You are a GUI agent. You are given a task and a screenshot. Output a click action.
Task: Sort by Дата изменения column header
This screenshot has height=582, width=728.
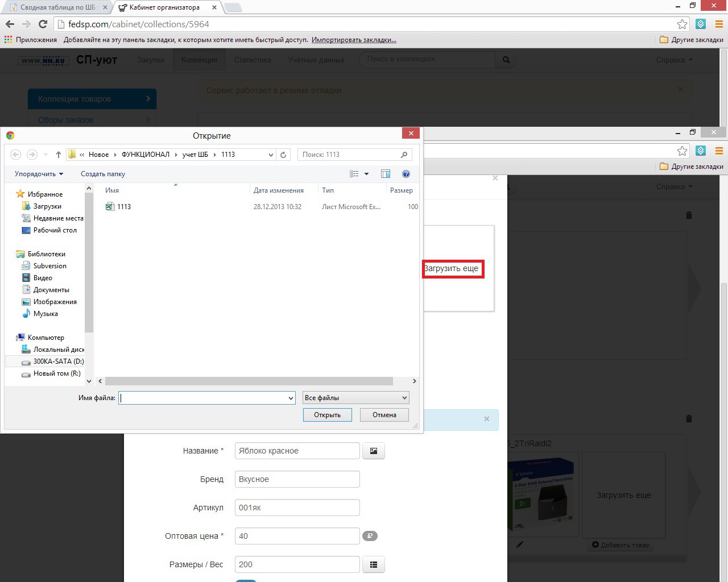tap(279, 190)
